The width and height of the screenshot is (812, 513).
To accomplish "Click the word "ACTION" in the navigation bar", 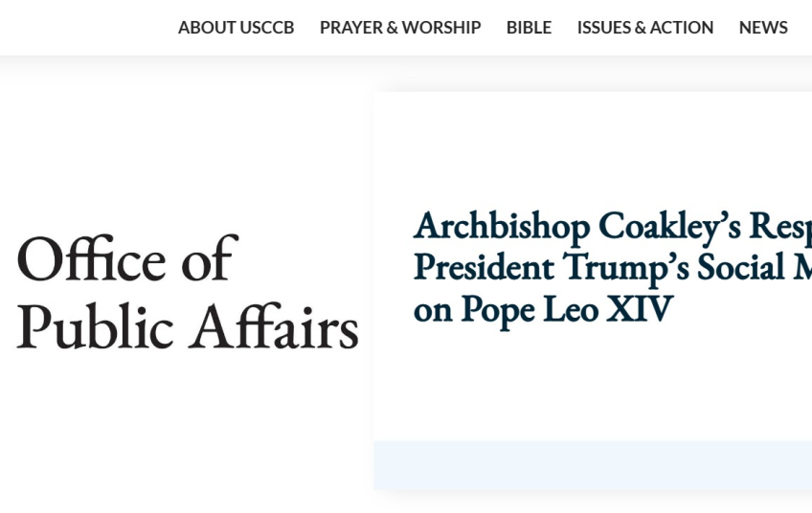I will (681, 28).
